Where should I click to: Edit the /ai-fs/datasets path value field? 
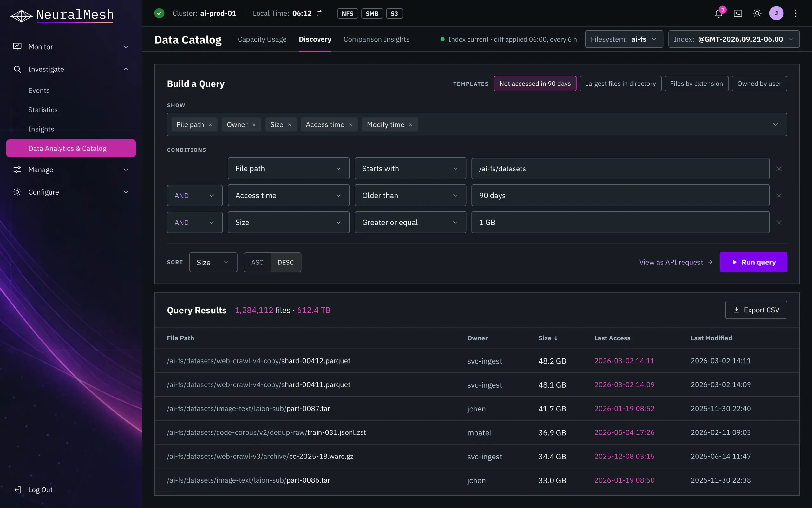click(620, 169)
